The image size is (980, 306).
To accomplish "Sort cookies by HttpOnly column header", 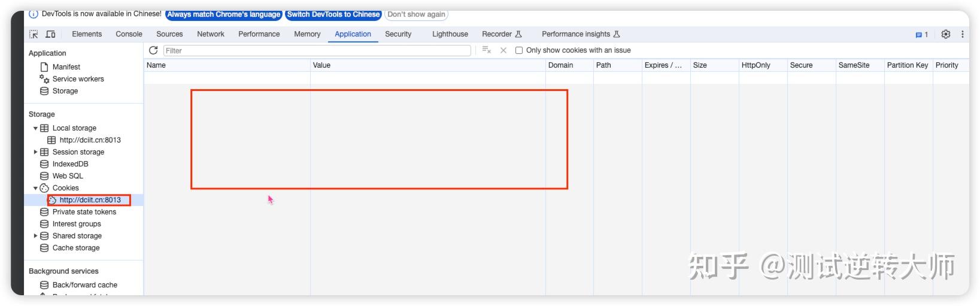I will pyautogui.click(x=763, y=65).
